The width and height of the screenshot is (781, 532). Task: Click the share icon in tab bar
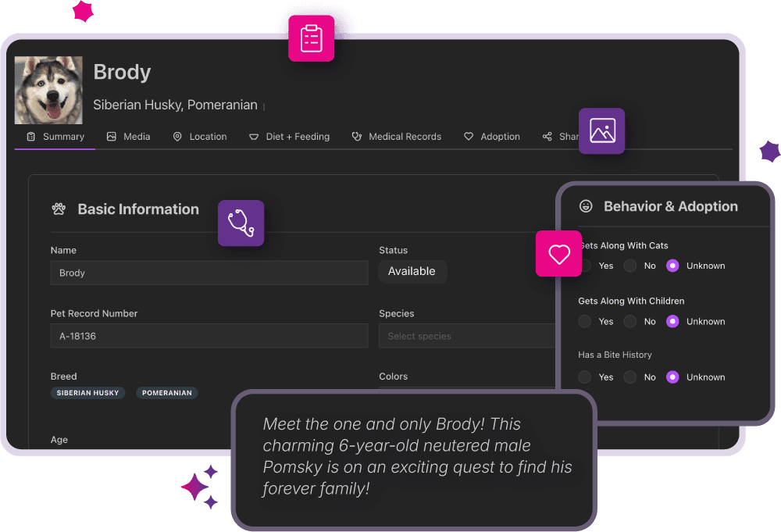(547, 137)
